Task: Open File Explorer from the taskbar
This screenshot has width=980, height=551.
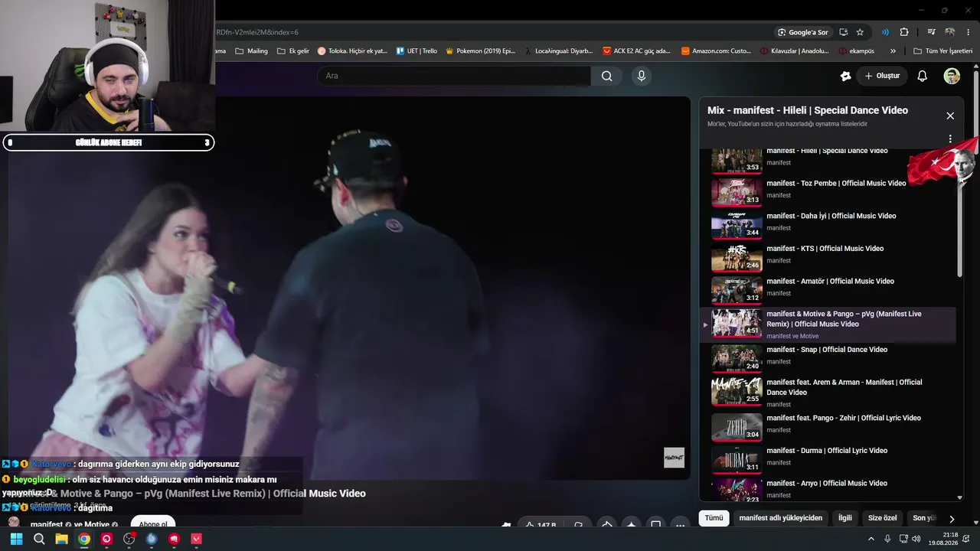Action: click(61, 539)
